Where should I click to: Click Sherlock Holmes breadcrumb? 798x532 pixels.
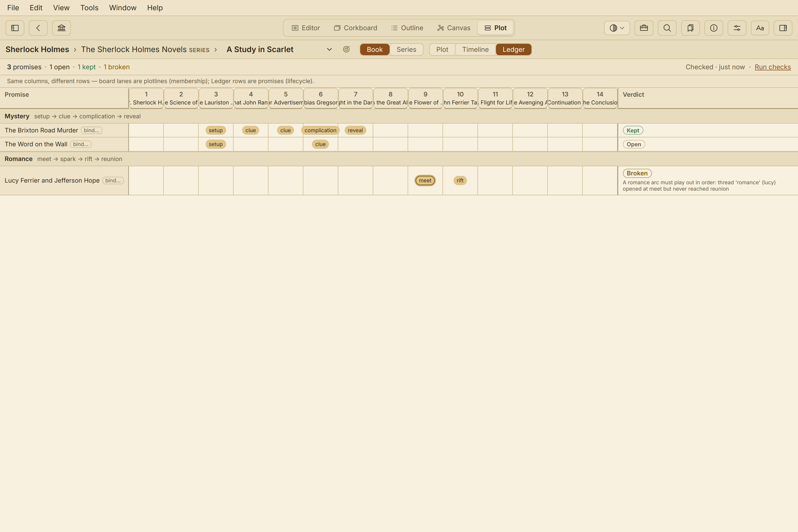37,50
